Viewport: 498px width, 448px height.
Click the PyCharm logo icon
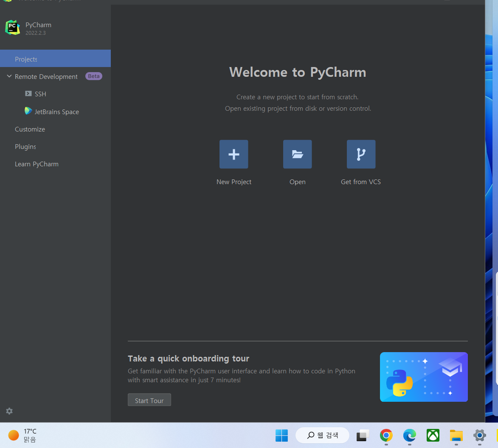coord(13,28)
